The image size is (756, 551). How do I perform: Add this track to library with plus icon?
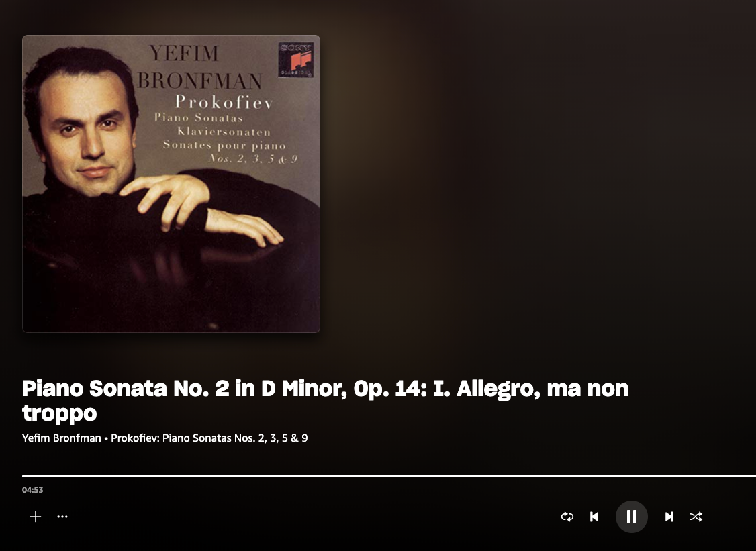35,517
